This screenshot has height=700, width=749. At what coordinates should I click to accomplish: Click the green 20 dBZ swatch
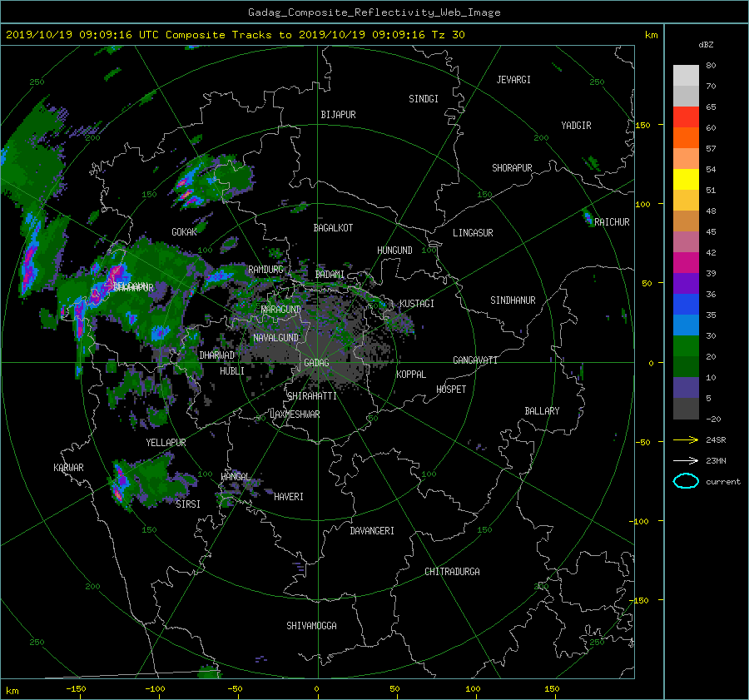[x=686, y=346]
